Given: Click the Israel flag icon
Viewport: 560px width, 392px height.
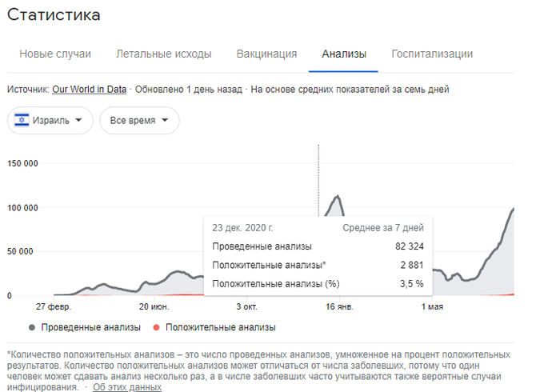Looking at the screenshot, I should (21, 121).
